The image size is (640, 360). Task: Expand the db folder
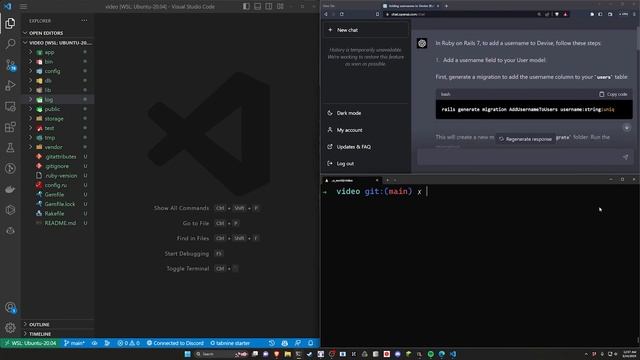58,80
